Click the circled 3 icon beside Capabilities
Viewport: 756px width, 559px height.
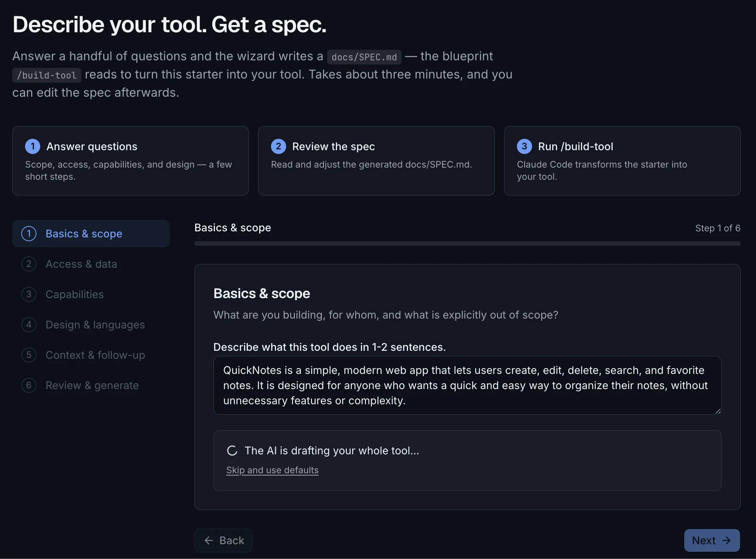click(x=29, y=294)
